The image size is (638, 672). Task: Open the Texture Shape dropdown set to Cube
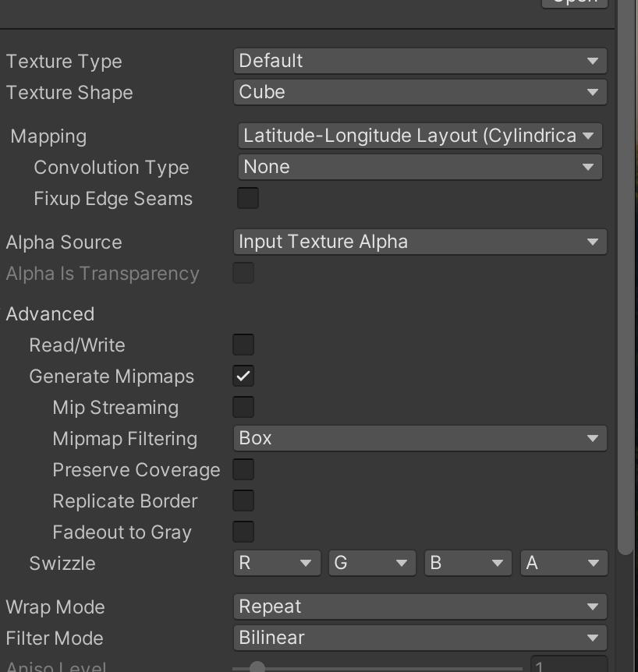(420, 92)
